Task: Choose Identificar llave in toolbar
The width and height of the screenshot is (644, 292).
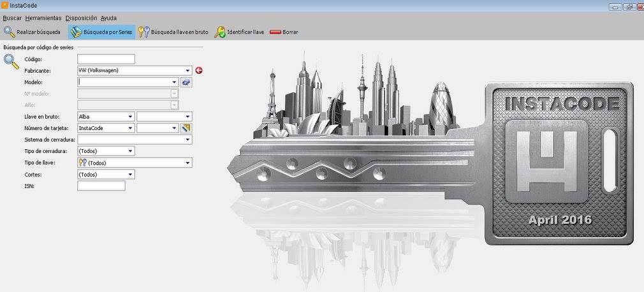Action: pyautogui.click(x=239, y=32)
